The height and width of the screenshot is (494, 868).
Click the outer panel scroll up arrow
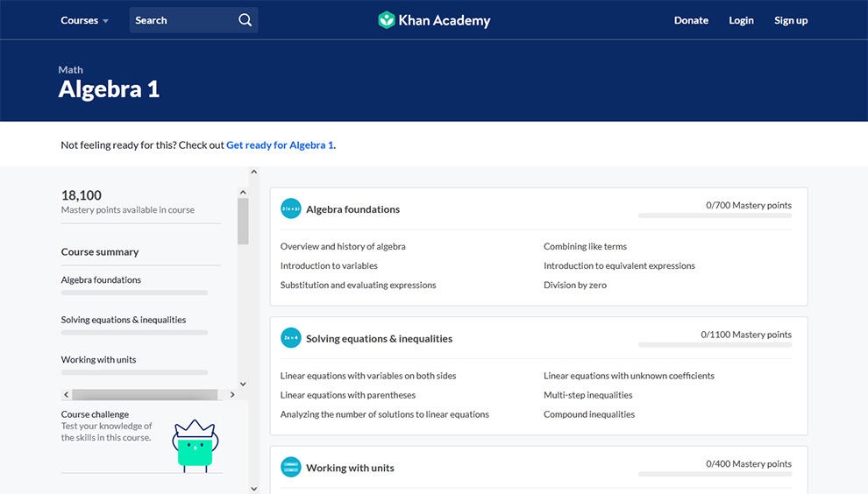(253, 172)
